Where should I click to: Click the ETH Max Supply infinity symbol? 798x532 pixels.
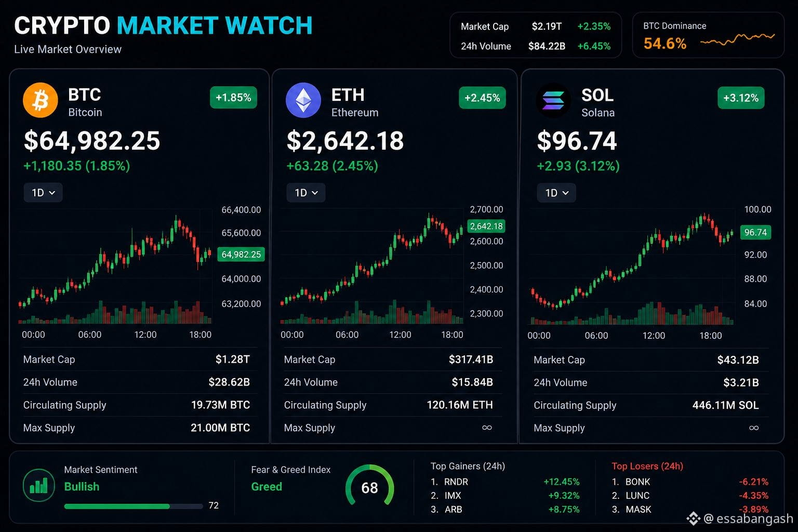(x=487, y=428)
